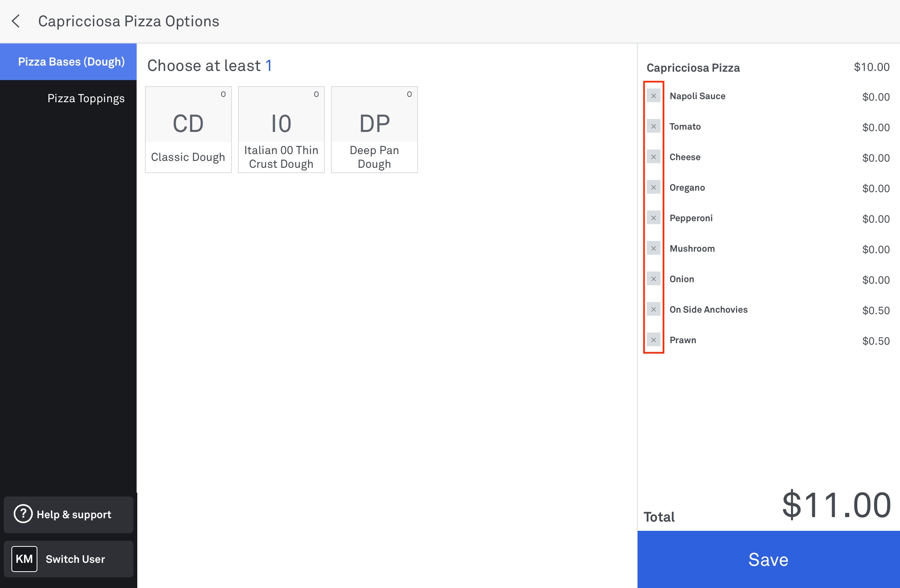Click the Switch User button
The image size is (900, 588).
tap(69, 559)
